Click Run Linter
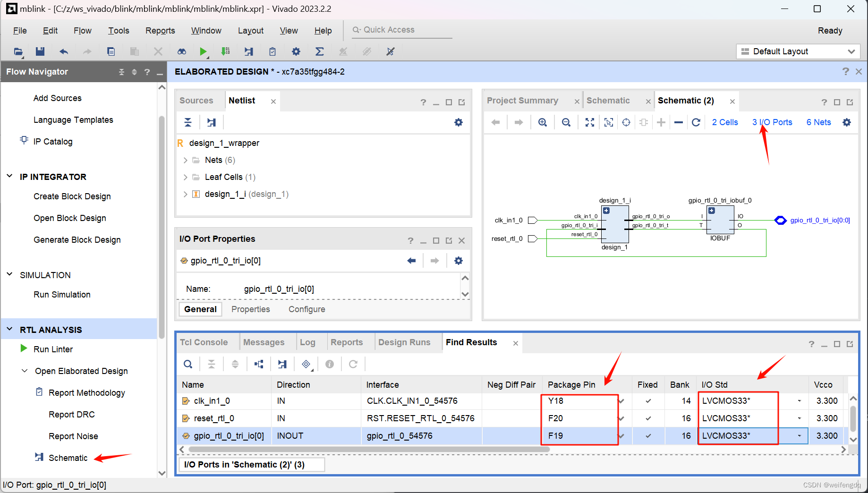868x493 pixels. (53, 349)
